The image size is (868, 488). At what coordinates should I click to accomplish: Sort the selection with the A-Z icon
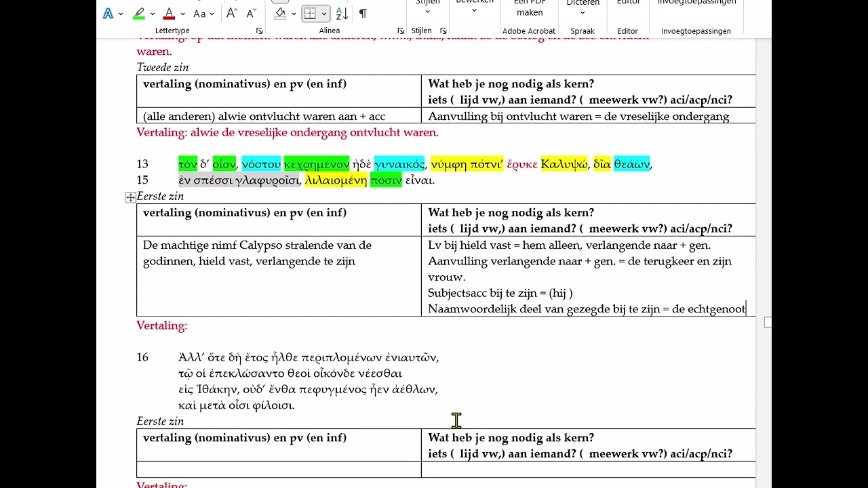click(x=342, y=14)
